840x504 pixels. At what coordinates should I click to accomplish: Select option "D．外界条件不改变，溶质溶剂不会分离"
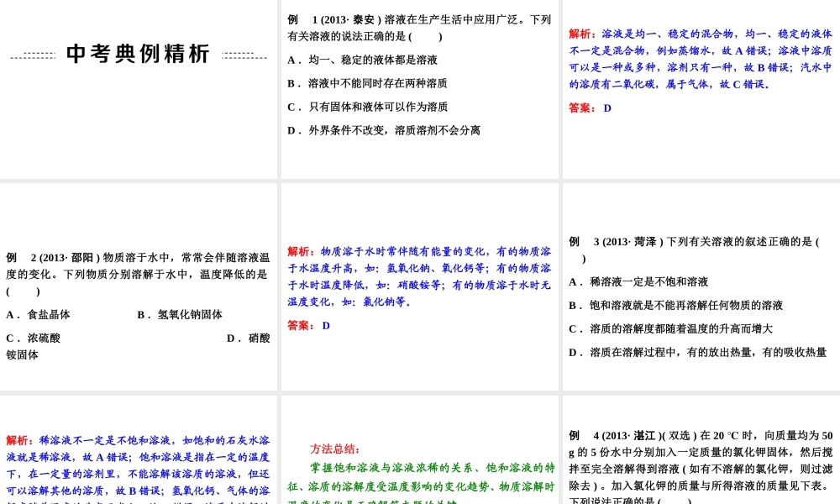pos(384,131)
